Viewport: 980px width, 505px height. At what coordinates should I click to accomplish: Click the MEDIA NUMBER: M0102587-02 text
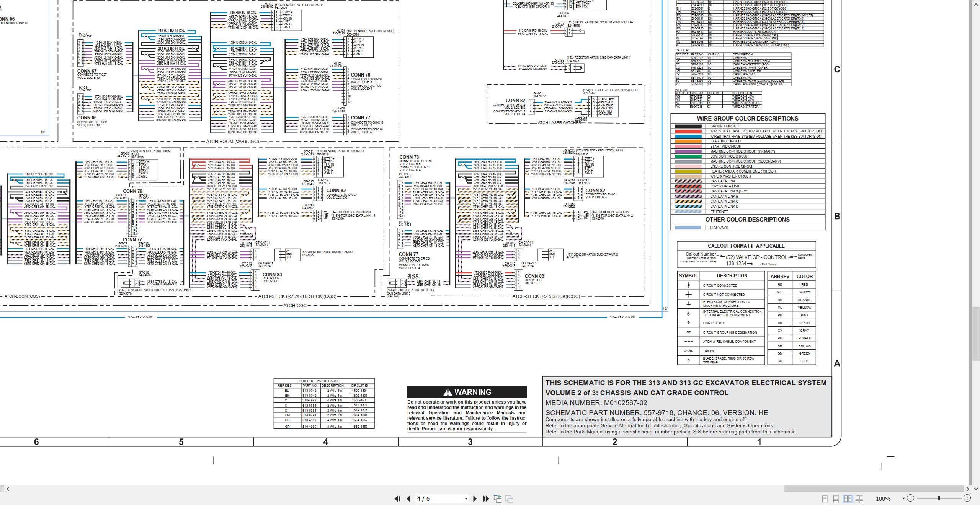(596, 403)
